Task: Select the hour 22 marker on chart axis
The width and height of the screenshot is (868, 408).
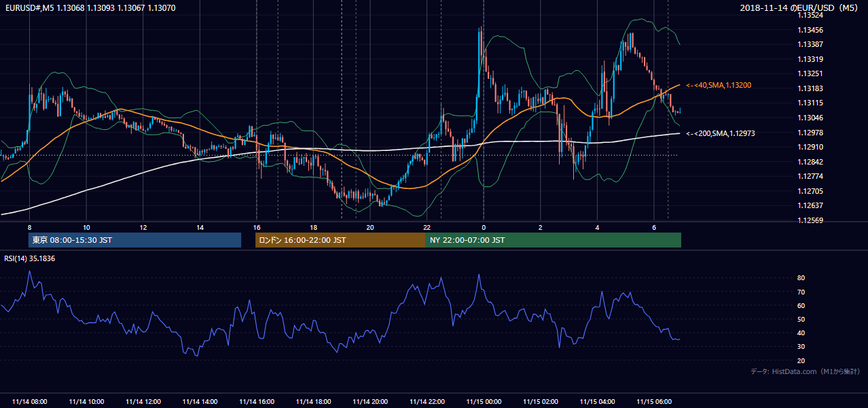Action: [427, 227]
